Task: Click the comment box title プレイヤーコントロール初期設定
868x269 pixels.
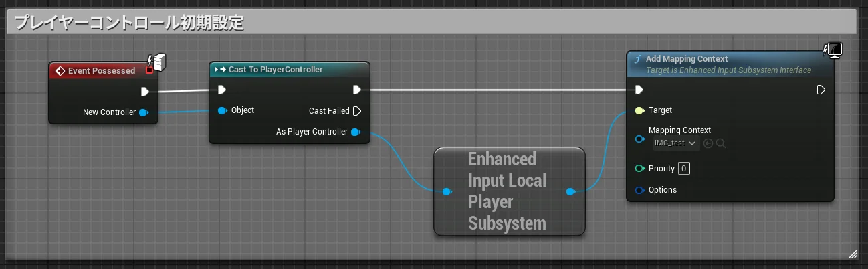Action: 128,23
